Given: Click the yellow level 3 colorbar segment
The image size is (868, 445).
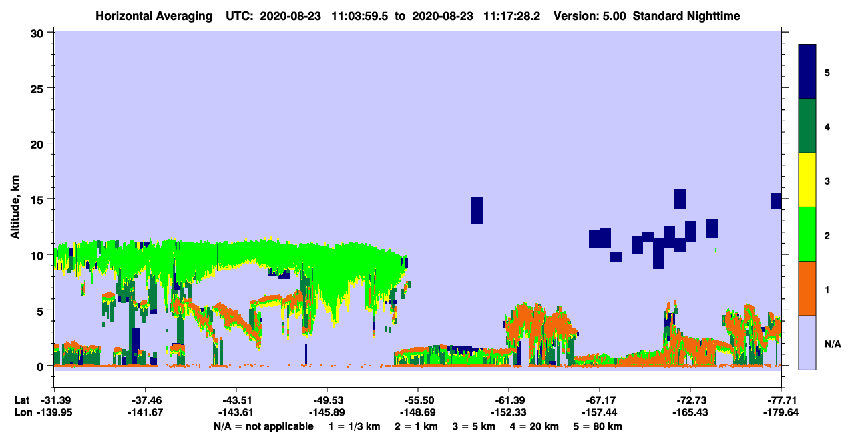Looking at the screenshot, I should click(807, 180).
